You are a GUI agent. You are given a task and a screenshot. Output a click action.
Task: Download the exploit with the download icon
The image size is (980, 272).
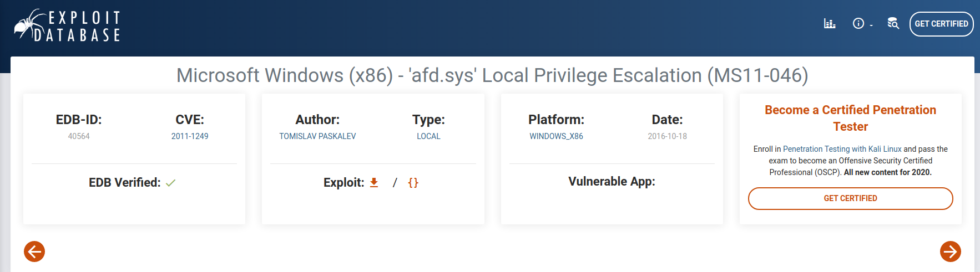(x=374, y=182)
